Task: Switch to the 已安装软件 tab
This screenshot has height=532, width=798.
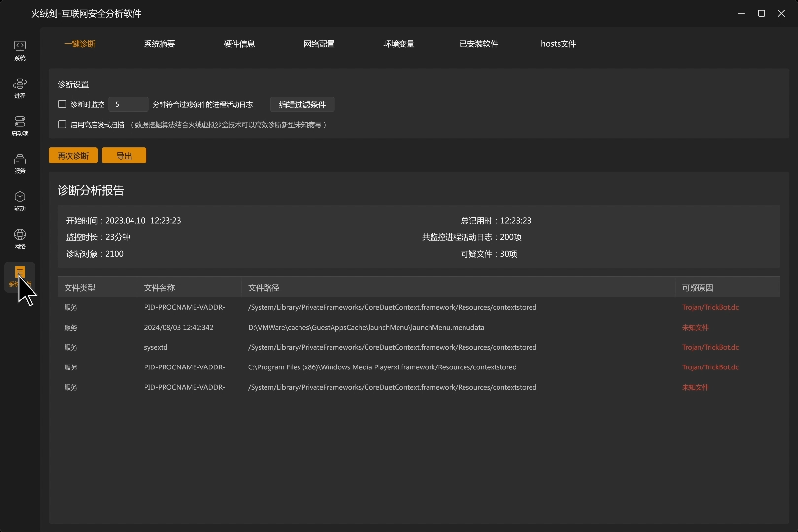Action: click(x=478, y=44)
